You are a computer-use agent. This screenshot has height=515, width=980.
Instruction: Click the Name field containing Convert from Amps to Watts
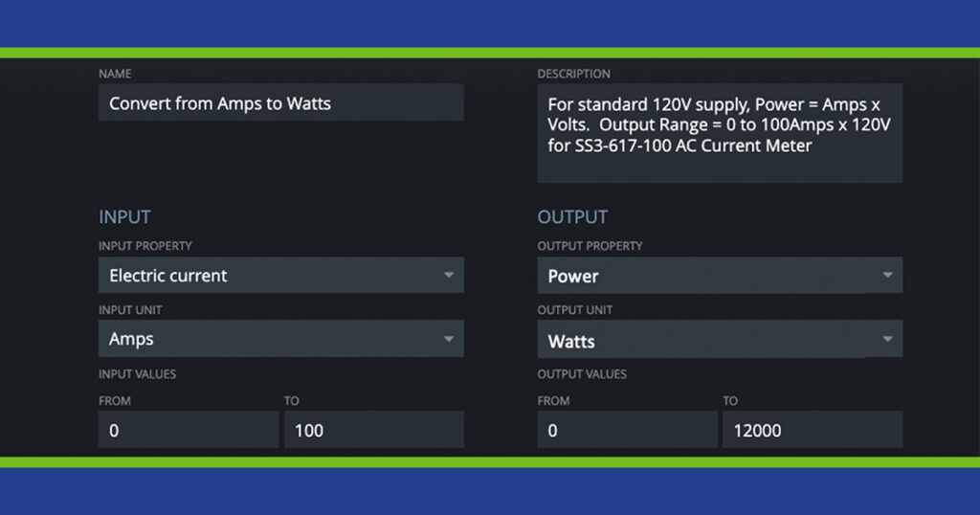click(280, 103)
